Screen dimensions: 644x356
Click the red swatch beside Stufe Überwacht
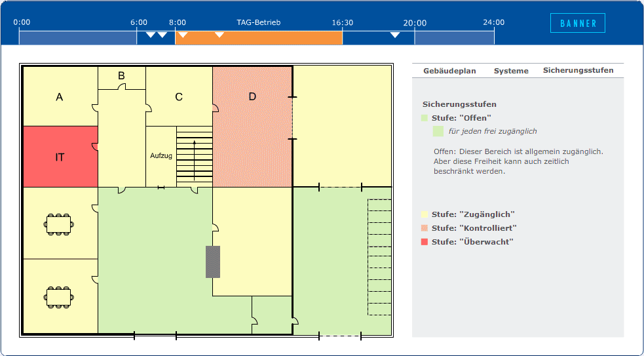(425, 242)
